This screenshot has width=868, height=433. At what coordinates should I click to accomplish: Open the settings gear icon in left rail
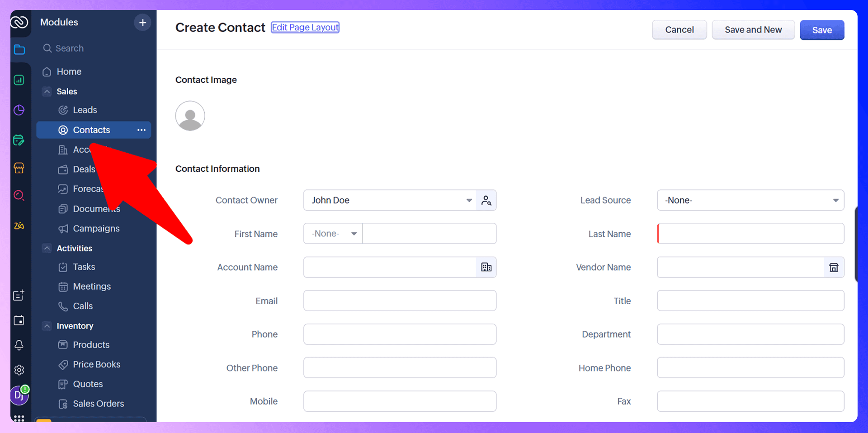19,370
